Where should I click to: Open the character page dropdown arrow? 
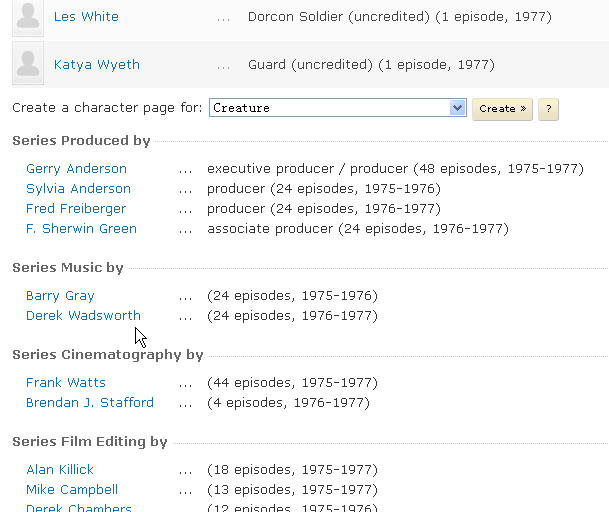(x=458, y=108)
